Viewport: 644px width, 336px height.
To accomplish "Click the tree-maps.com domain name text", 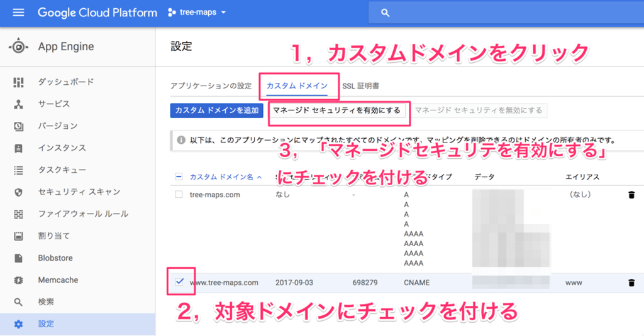I will pyautogui.click(x=215, y=195).
